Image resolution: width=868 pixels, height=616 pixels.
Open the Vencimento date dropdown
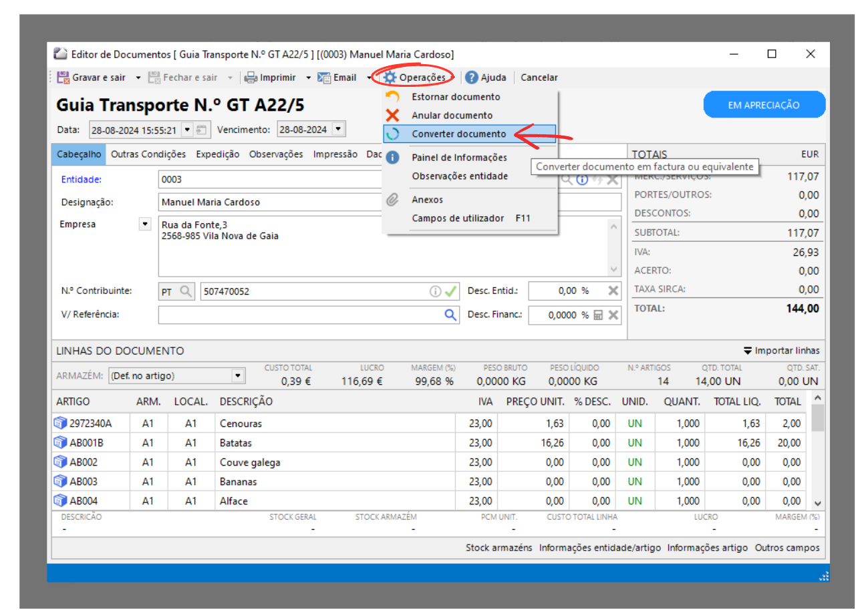click(x=338, y=130)
